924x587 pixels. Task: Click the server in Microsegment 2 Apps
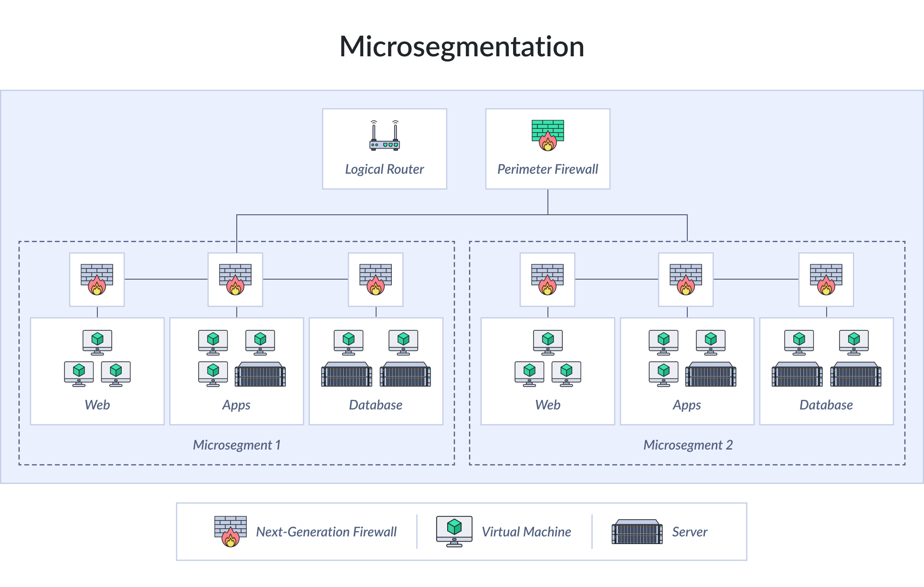pos(711,374)
